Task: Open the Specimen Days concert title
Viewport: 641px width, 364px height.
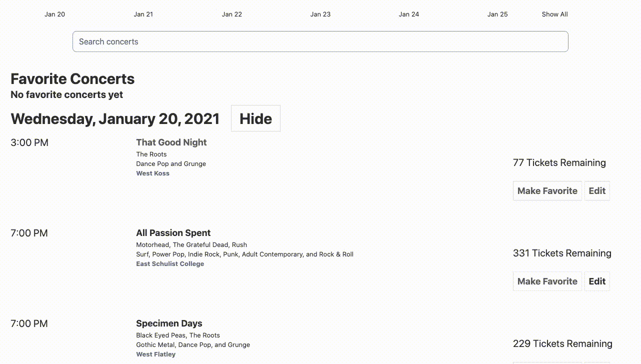Action: pos(169,323)
